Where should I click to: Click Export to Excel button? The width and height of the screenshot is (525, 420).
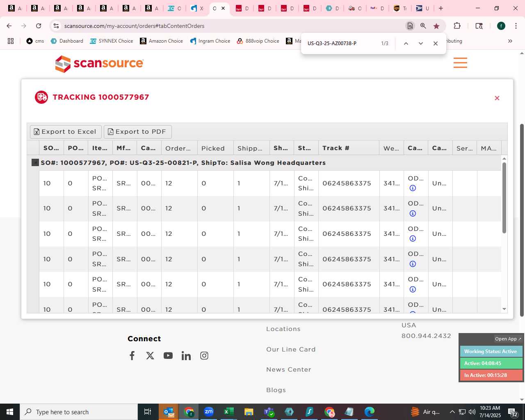click(66, 132)
